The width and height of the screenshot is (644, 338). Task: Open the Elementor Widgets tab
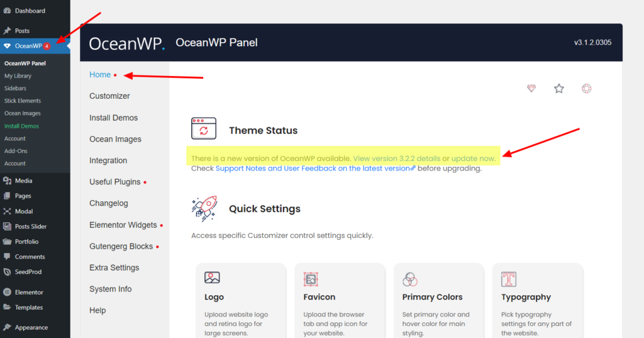(x=123, y=225)
